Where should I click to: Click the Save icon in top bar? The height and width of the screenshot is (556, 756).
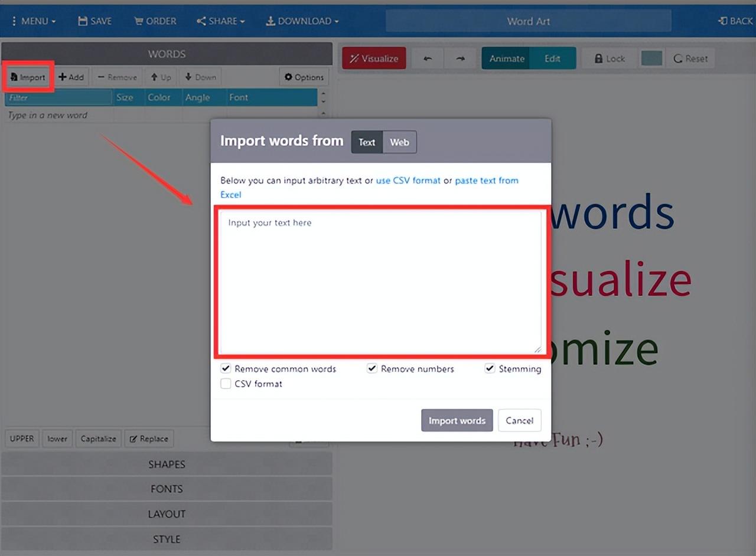click(83, 21)
